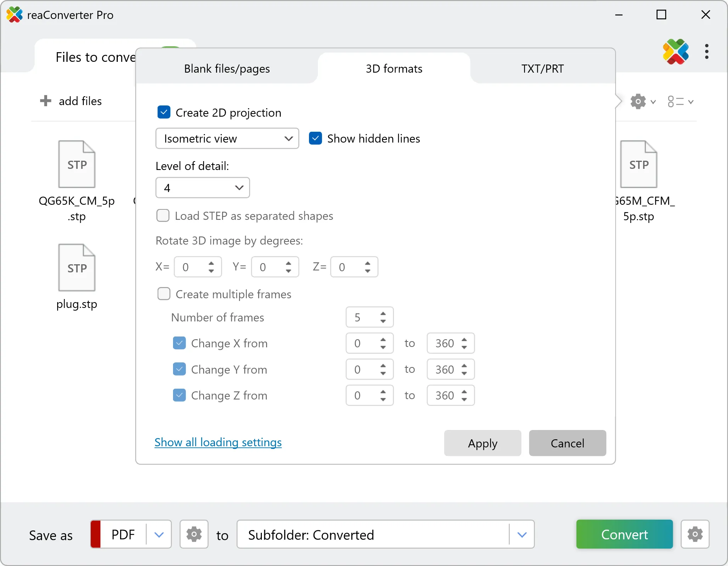Image resolution: width=728 pixels, height=566 pixels.
Task: Decrease the Y rotation stepper value
Action: (x=288, y=271)
